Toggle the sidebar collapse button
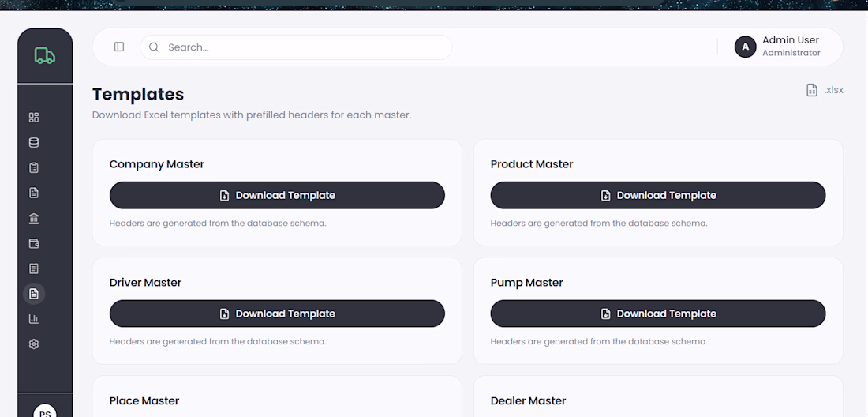 click(x=119, y=47)
